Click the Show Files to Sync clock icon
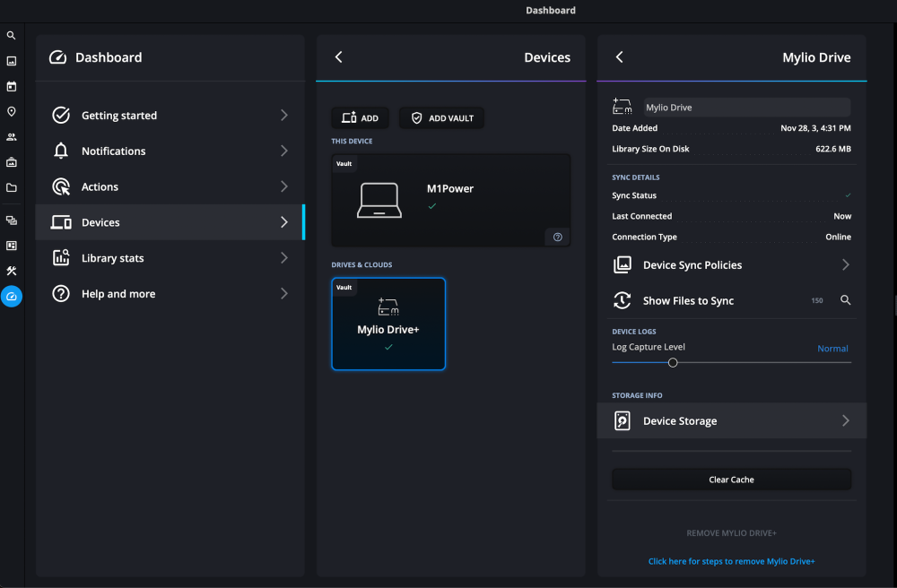Screen dimensions: 897x588 click(622, 300)
